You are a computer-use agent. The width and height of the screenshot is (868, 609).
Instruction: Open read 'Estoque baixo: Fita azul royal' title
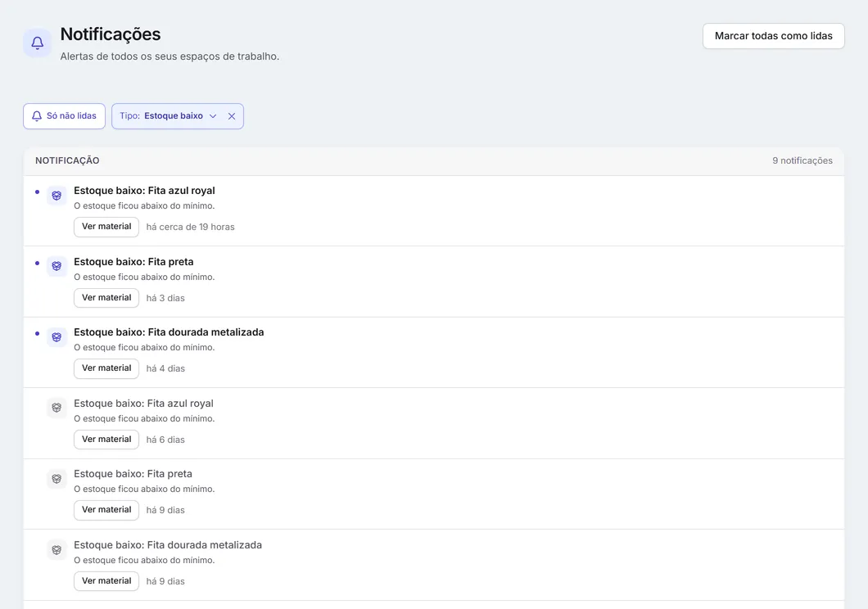pos(143,404)
